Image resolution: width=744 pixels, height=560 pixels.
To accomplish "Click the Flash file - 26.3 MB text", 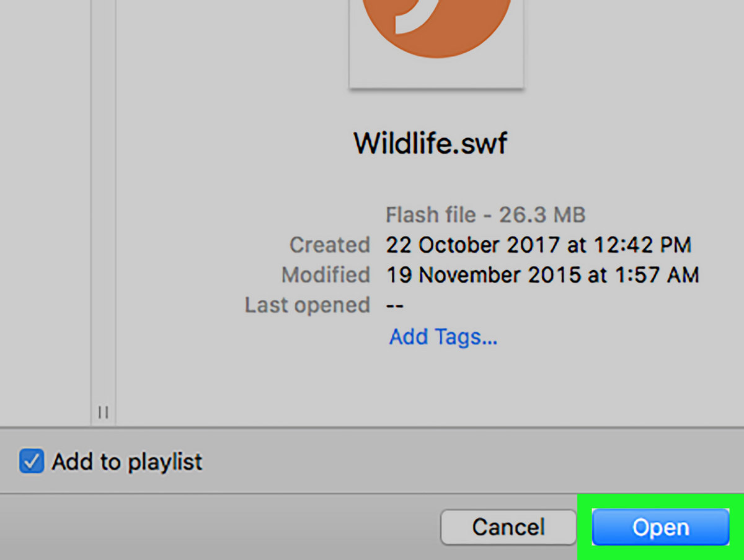I will [x=485, y=215].
